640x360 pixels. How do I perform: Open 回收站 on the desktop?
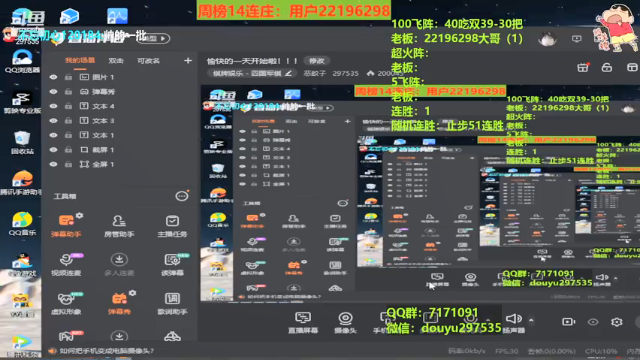point(22,142)
